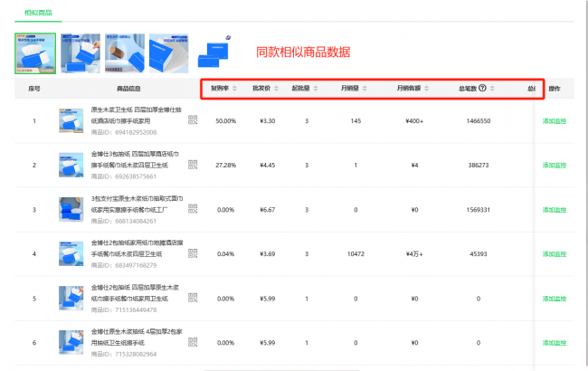The width and height of the screenshot is (588, 371).
Task: Click the QR code icon in row 2
Action: click(x=193, y=165)
